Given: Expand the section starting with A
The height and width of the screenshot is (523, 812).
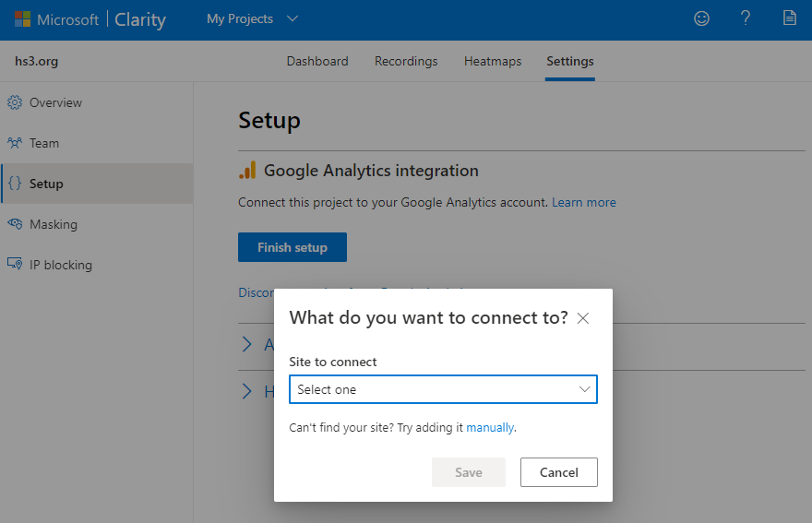Looking at the screenshot, I should [x=247, y=344].
